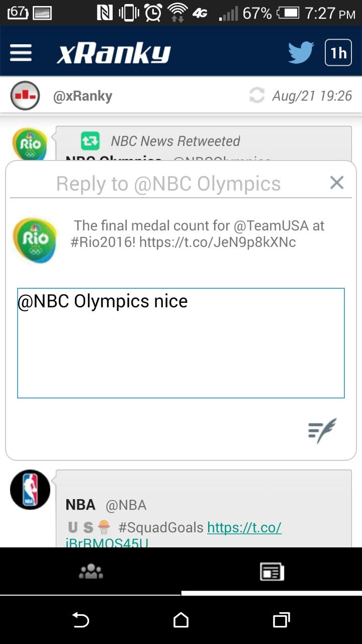Image resolution: width=362 pixels, height=644 pixels.
Task: Open the recent apps button
Action: (x=282, y=620)
